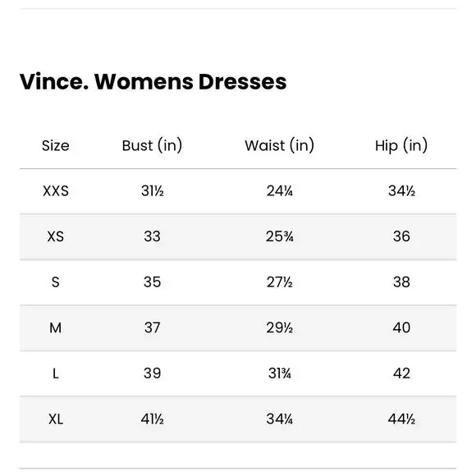This screenshot has width=476, height=476.
Task: Select the Hip (in) column header
Action: tap(401, 145)
